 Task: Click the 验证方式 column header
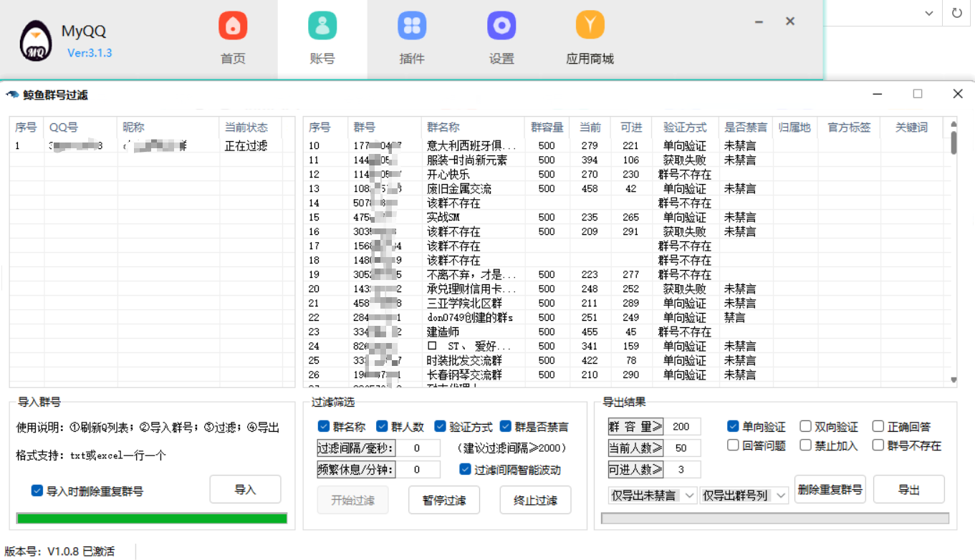[685, 127]
